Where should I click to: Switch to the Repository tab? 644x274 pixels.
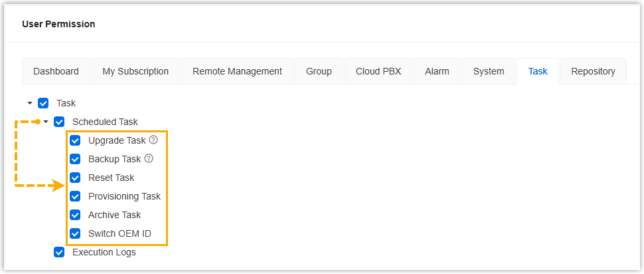coord(593,71)
